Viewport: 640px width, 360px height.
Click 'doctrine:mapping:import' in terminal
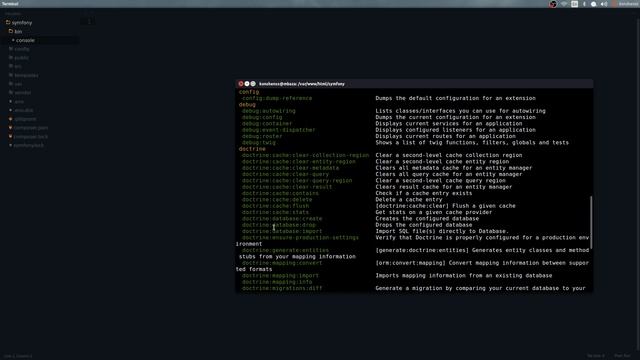point(280,276)
